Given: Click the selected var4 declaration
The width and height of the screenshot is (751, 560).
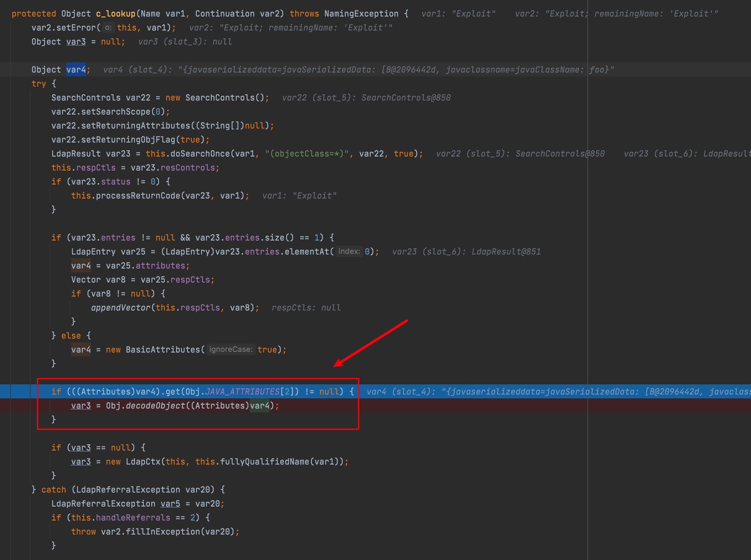Looking at the screenshot, I should (76, 70).
